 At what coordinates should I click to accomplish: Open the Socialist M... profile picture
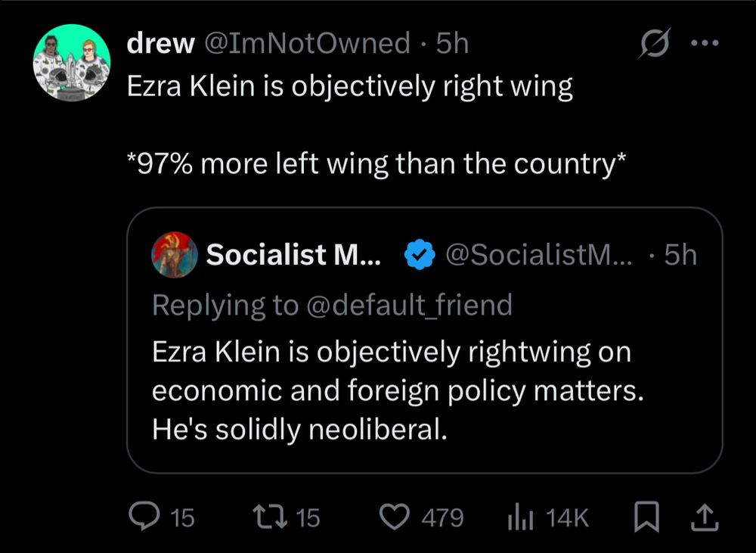point(175,256)
